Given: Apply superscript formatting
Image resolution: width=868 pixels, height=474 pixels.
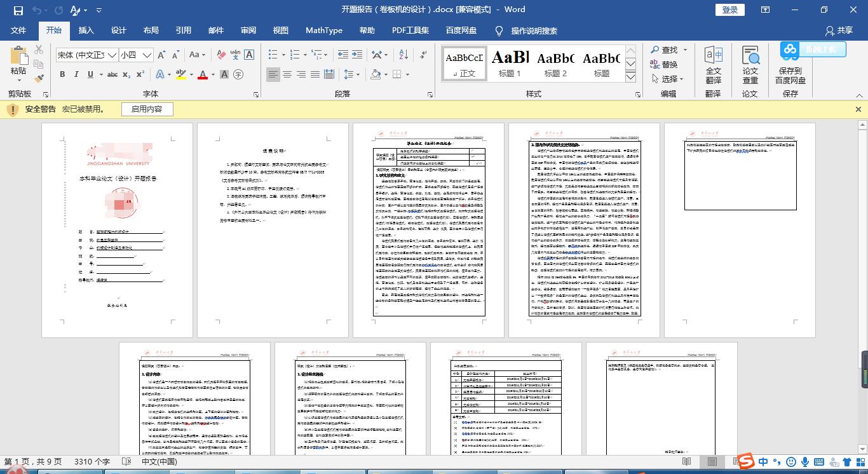Looking at the screenshot, I should (x=140, y=74).
